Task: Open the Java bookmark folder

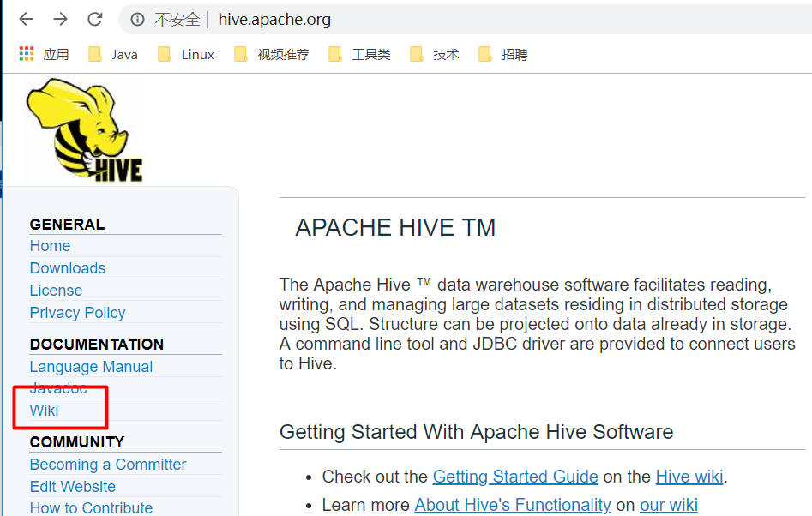Action: click(113, 54)
